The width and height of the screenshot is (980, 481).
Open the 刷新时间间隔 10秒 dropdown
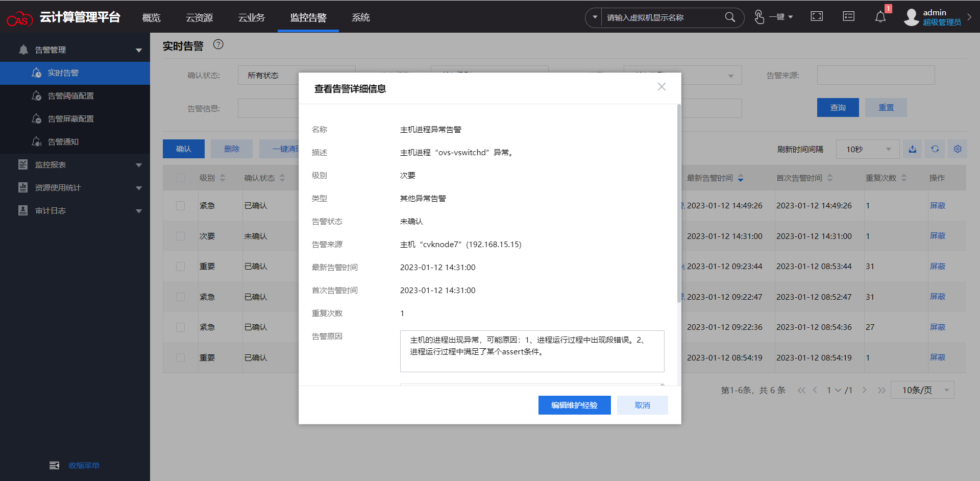click(867, 149)
